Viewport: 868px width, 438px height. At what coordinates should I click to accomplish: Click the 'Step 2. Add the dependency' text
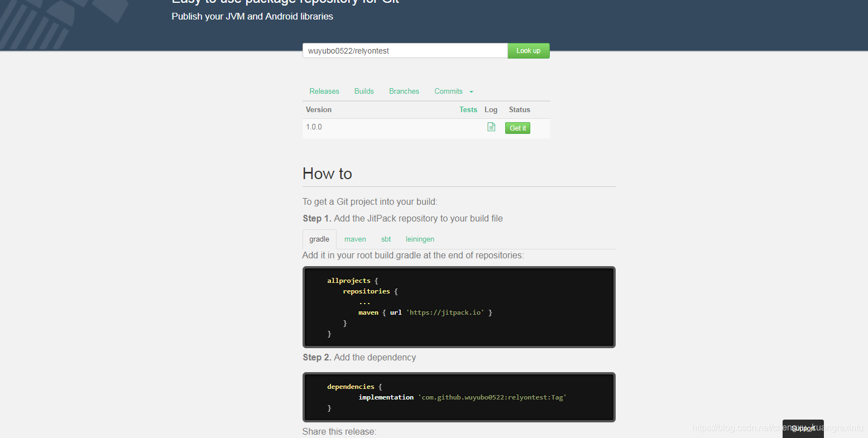click(359, 358)
